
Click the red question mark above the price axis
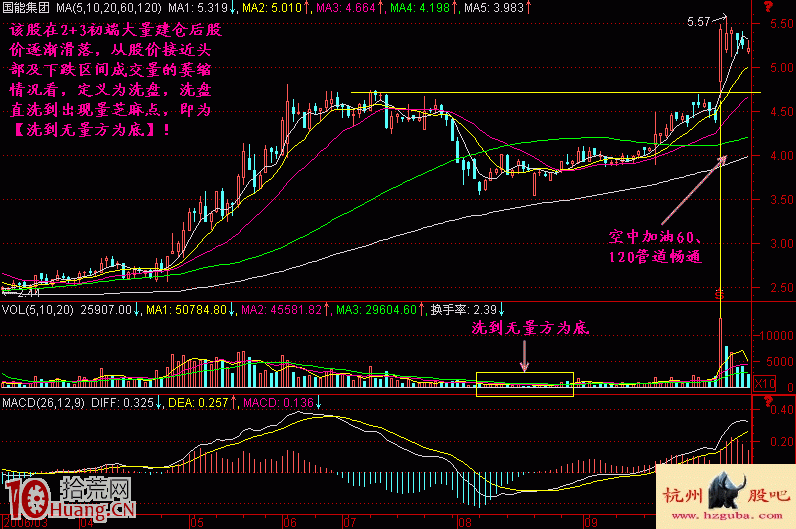[769, 6]
